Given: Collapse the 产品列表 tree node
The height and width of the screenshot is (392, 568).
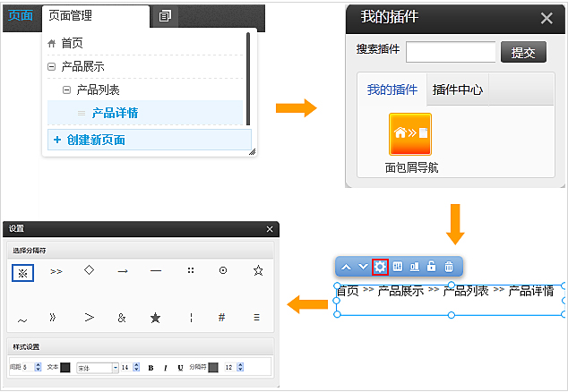Looking at the screenshot, I should tap(66, 89).
